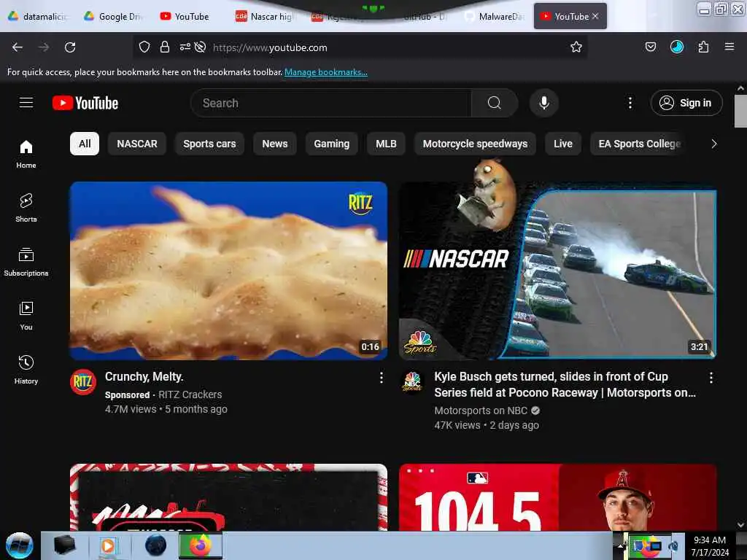Viewport: 747px width, 560px height.
Task: Open Kyle Busch gets turned video title
Action: pos(565,384)
